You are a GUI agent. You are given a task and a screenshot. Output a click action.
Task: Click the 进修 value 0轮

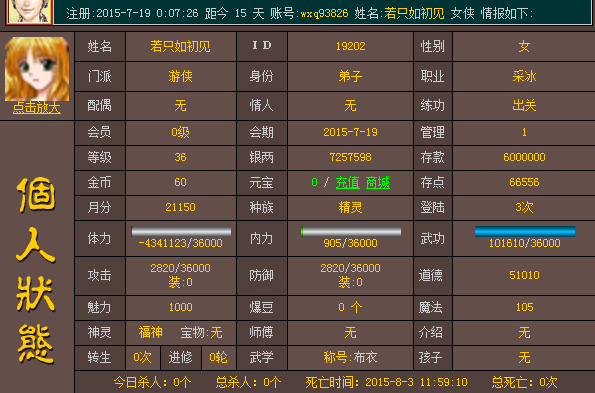click(218, 357)
